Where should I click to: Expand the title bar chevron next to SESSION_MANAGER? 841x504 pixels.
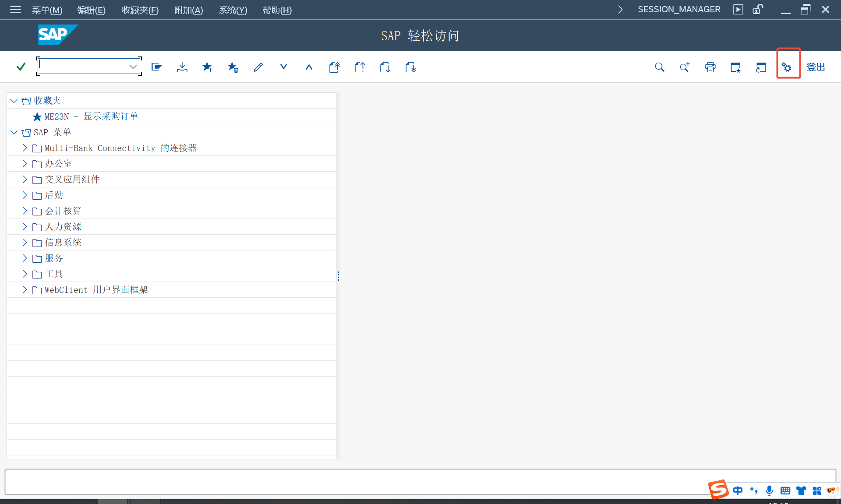[620, 10]
